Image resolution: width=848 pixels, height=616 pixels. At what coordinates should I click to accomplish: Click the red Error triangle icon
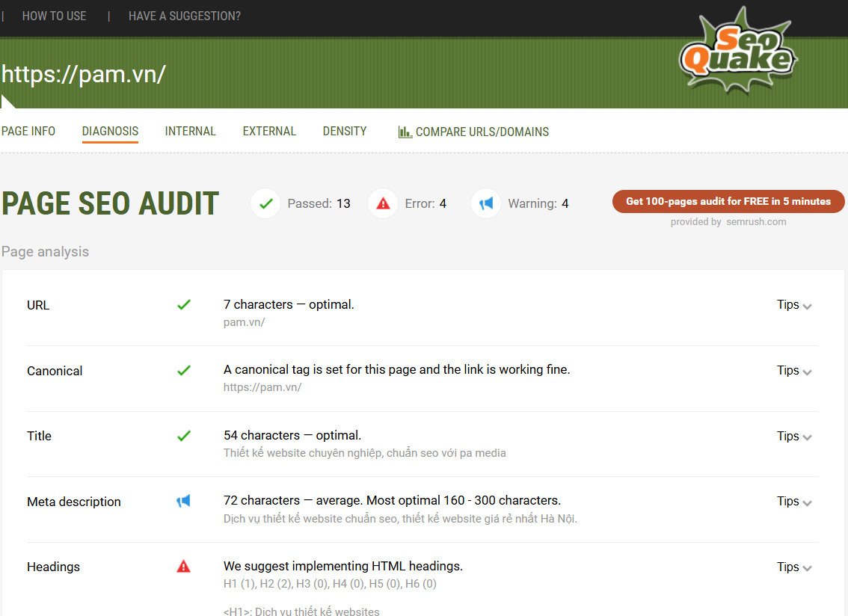(383, 203)
